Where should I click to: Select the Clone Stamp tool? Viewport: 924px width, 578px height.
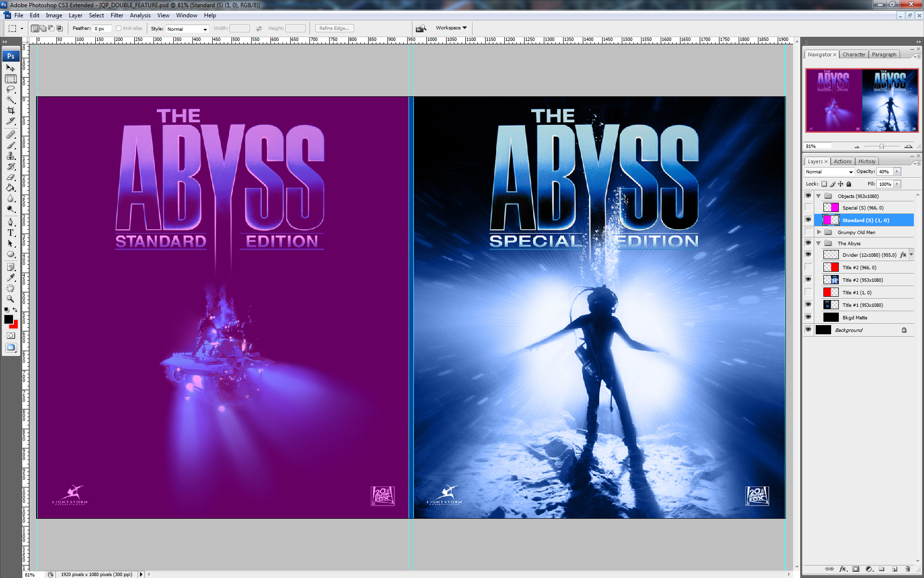point(11,156)
